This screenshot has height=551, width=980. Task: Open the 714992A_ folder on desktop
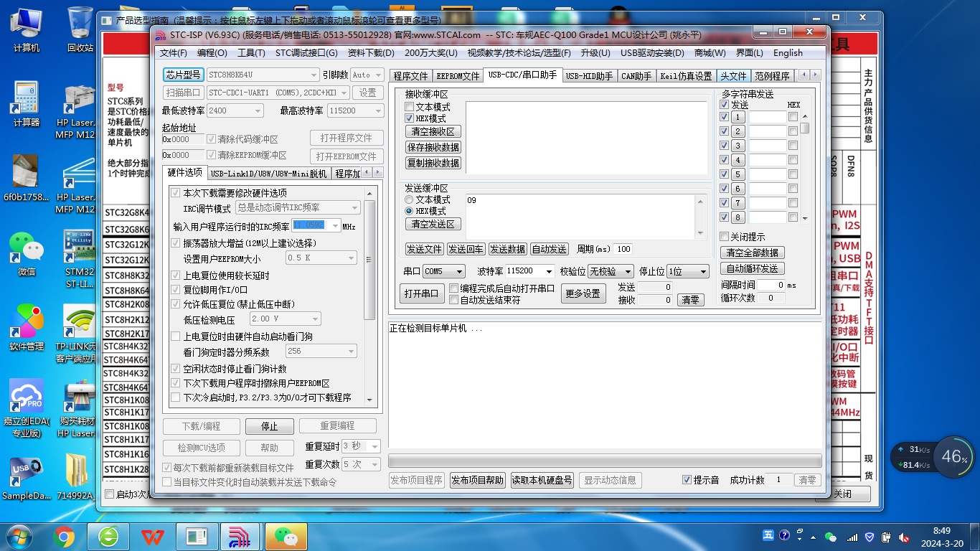click(76, 477)
